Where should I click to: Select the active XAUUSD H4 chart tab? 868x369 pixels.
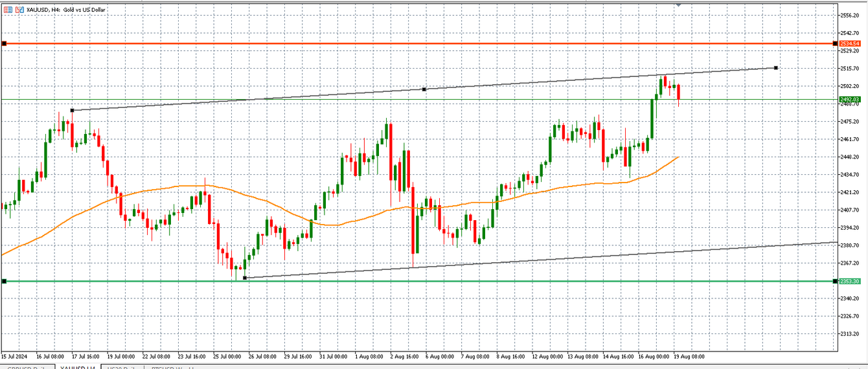(x=74, y=366)
